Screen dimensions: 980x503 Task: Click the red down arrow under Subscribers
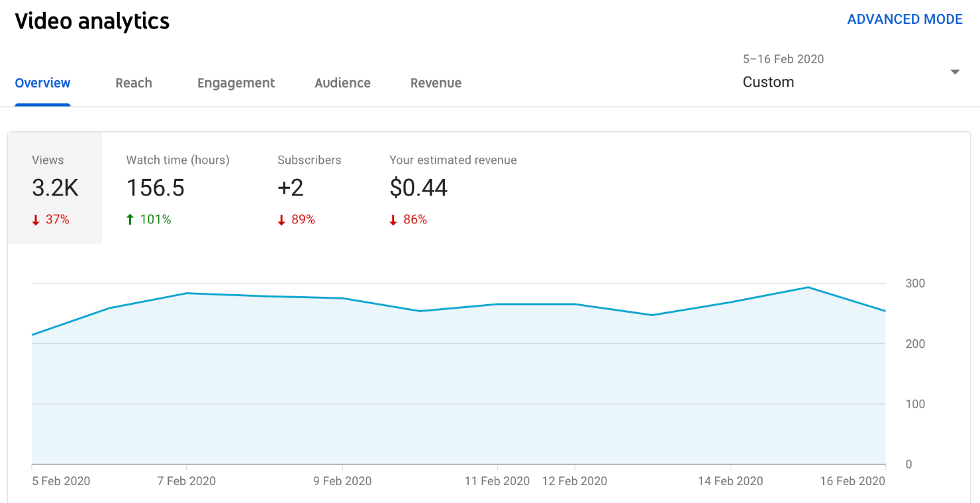click(281, 220)
